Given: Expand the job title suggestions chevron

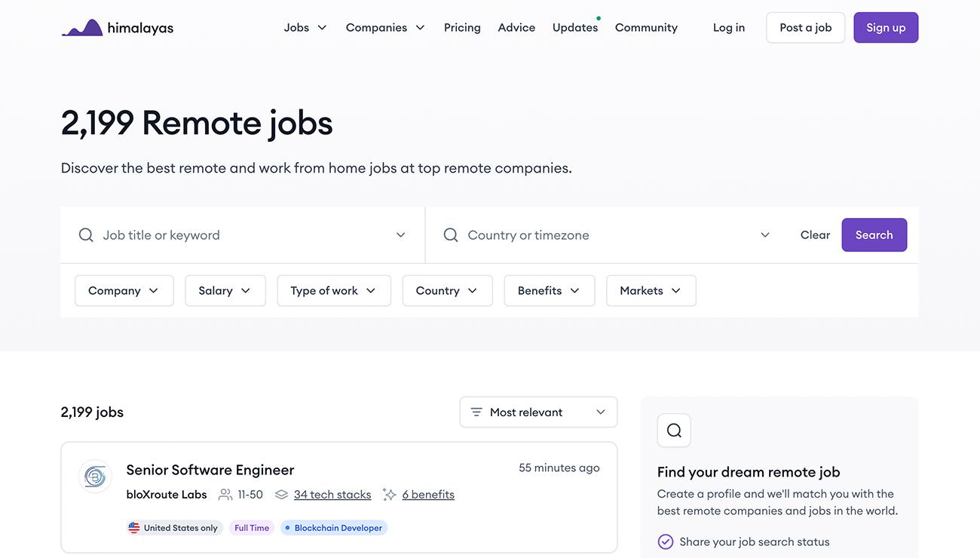Looking at the screenshot, I should [400, 235].
